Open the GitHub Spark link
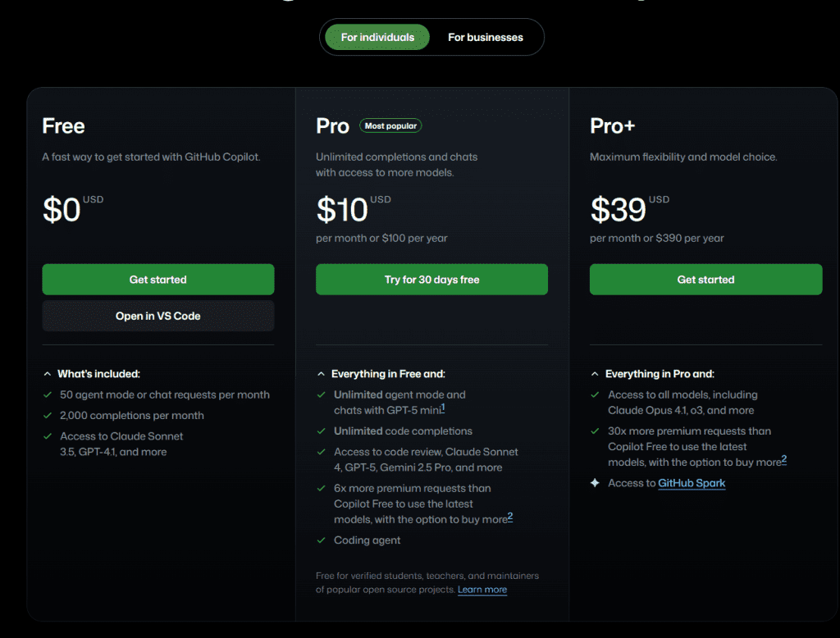Screen dimensions: 840x638 pos(692,483)
